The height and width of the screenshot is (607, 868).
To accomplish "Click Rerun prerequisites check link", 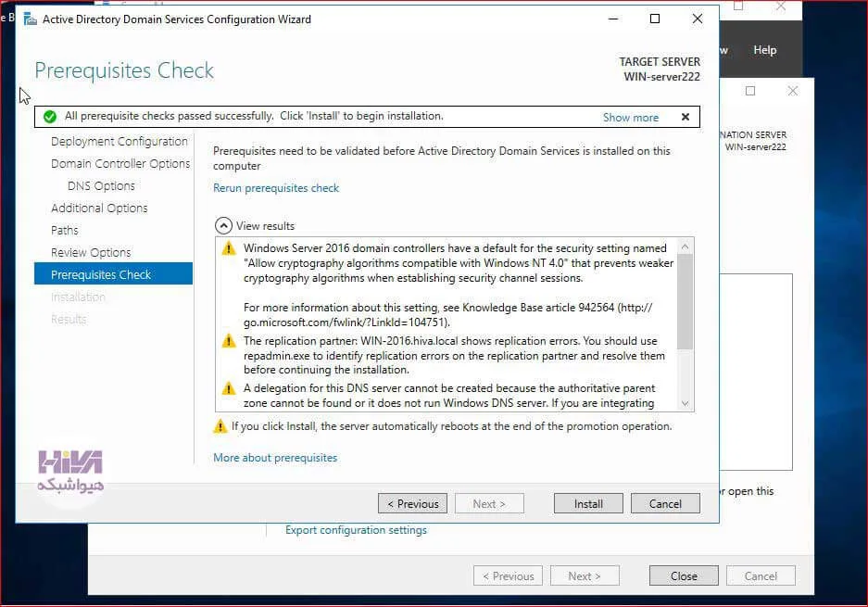I will (276, 188).
